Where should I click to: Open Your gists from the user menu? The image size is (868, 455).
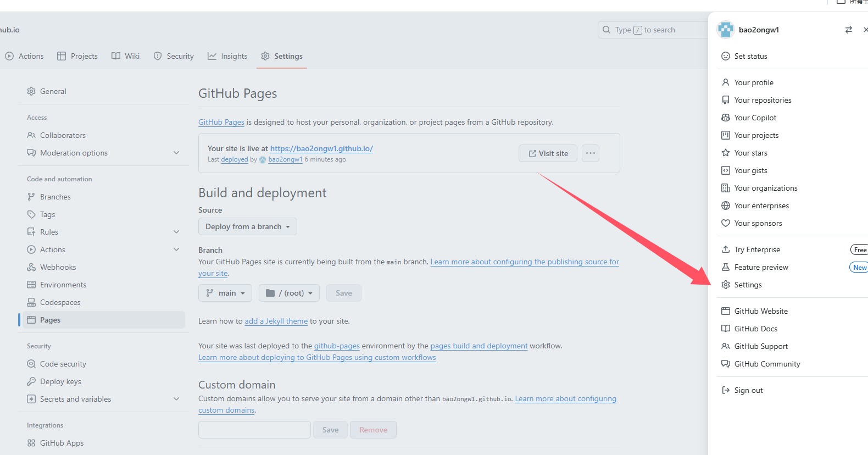click(x=750, y=170)
